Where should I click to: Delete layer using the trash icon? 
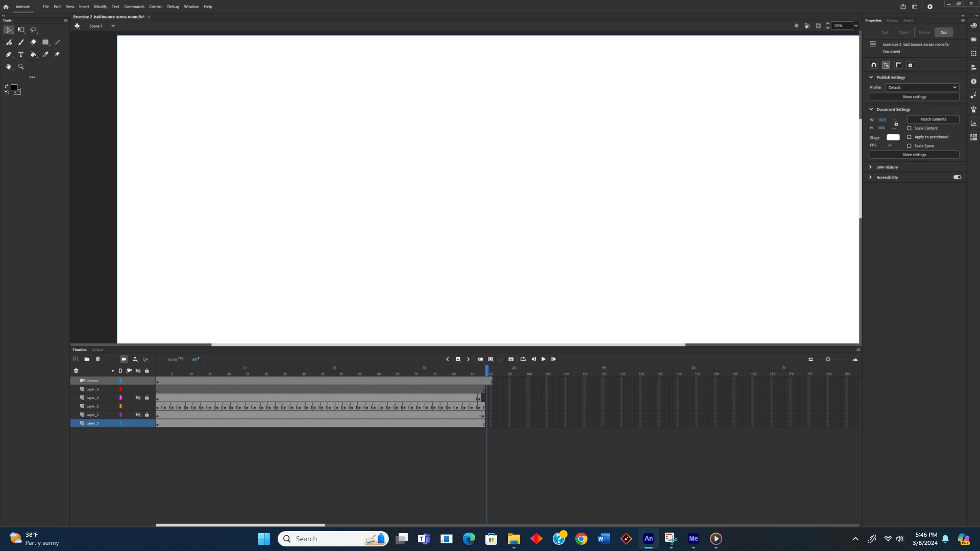98,359
